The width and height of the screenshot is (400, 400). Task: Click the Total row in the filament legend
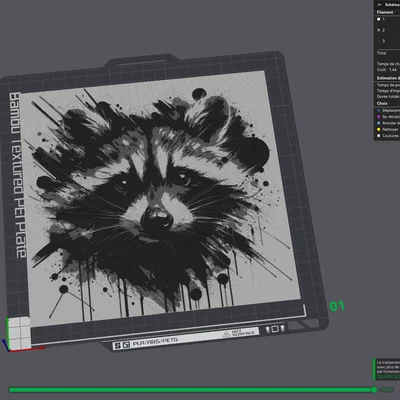(x=387, y=53)
